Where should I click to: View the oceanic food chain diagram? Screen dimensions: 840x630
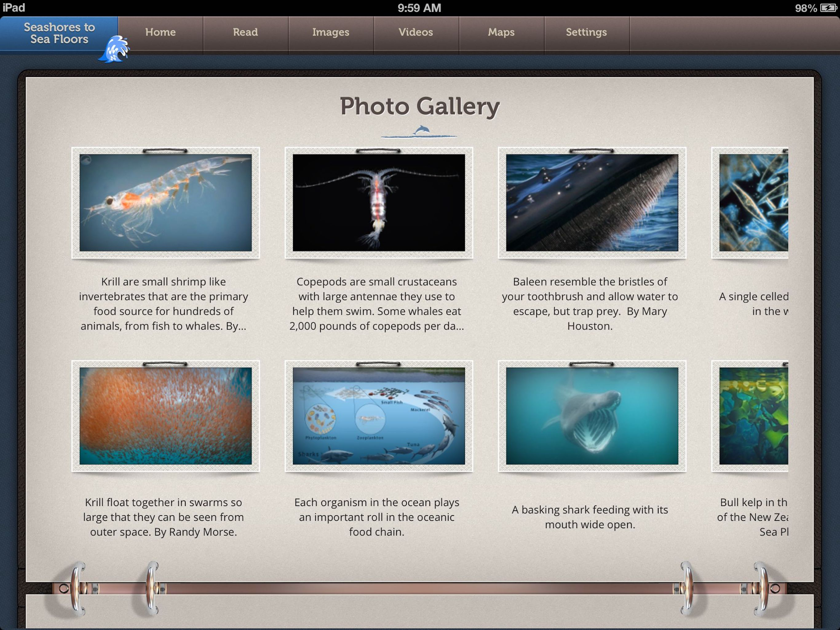pyautogui.click(x=378, y=416)
